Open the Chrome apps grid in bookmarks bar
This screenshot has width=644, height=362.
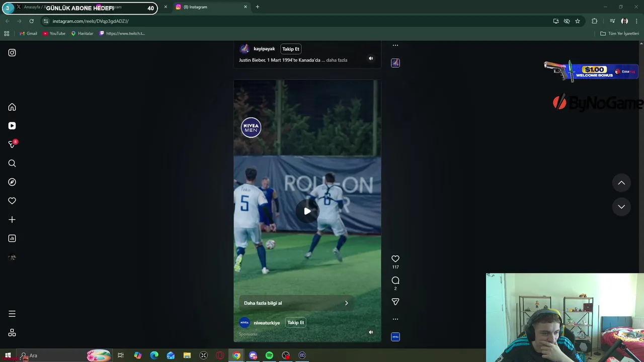click(7, 34)
